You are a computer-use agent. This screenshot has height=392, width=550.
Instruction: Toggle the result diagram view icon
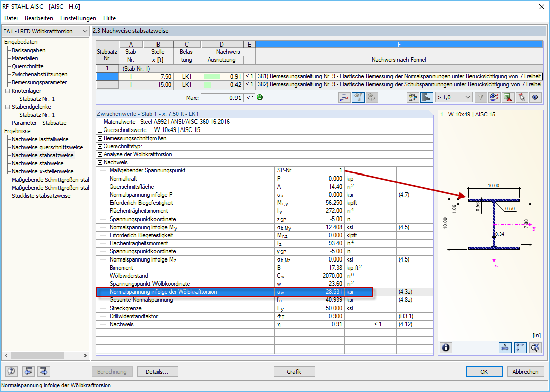click(x=358, y=98)
